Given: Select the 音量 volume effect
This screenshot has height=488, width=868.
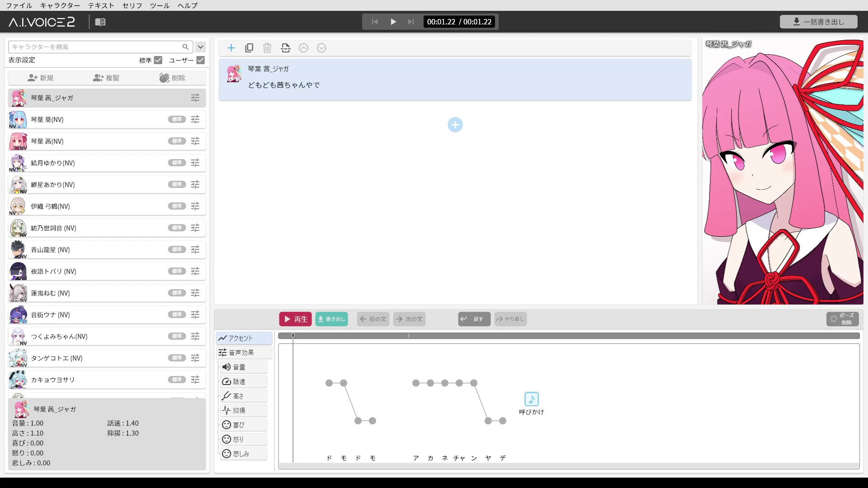Looking at the screenshot, I should point(244,367).
